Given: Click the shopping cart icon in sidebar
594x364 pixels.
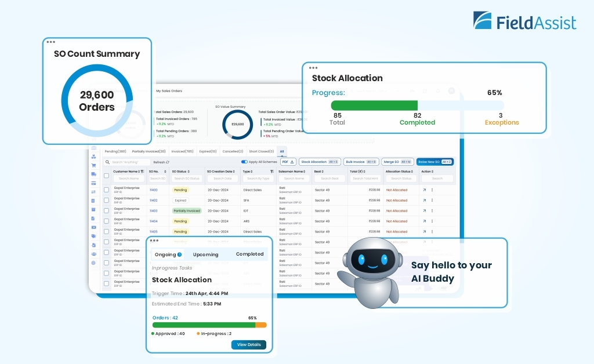Looking at the screenshot, I should [x=93, y=165].
